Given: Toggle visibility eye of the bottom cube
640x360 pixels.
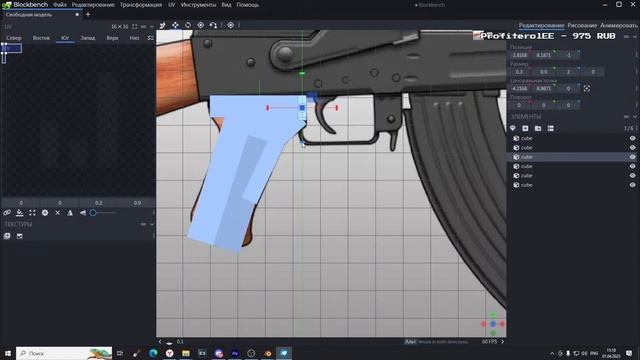Looking at the screenshot, I should pos(632,185).
